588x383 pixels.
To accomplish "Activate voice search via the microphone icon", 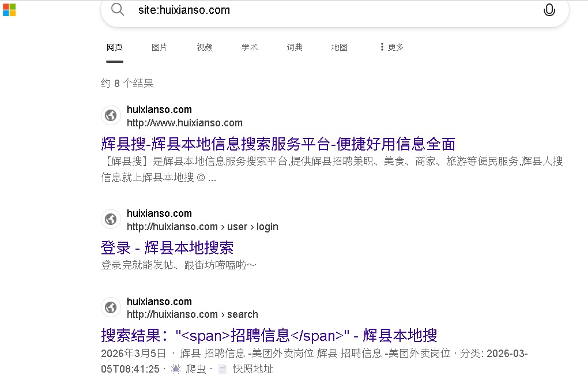I will (548, 10).
